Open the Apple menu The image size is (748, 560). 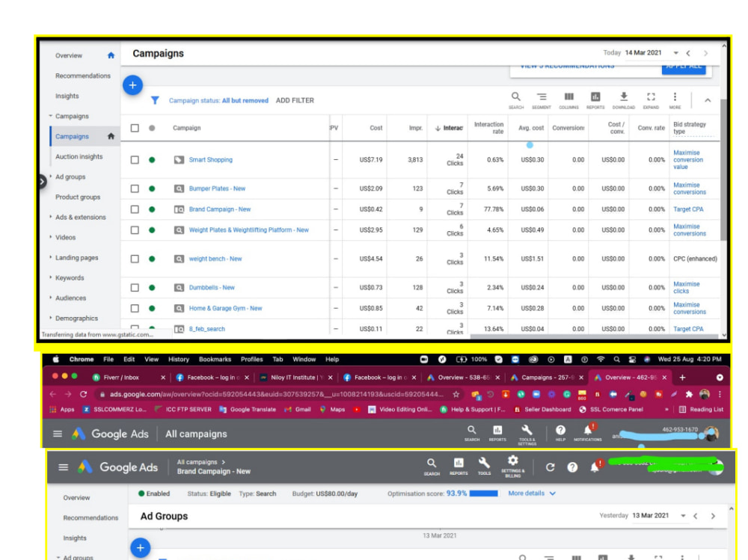click(x=56, y=359)
